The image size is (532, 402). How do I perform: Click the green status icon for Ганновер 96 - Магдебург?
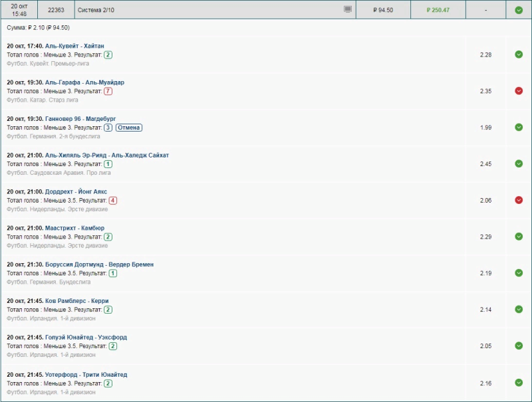(519, 128)
